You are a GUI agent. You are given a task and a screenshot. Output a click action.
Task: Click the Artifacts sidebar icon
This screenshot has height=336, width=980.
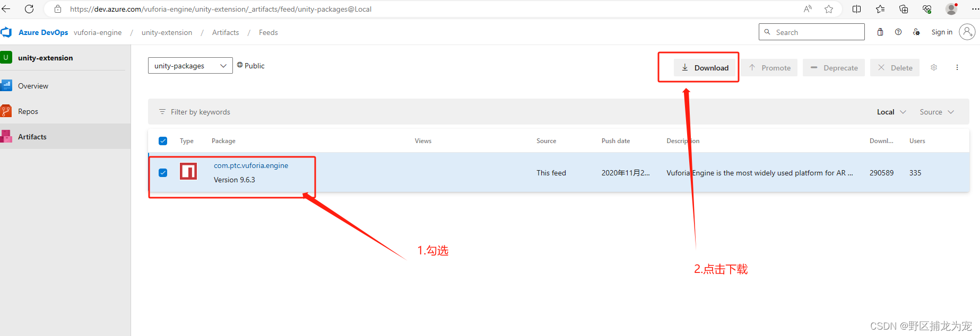click(6, 136)
